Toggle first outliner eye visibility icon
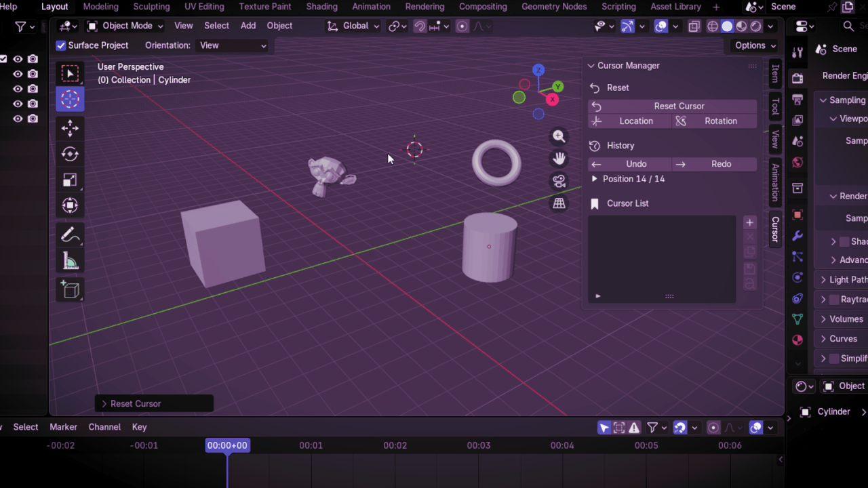The height and width of the screenshot is (488, 868). [x=18, y=59]
